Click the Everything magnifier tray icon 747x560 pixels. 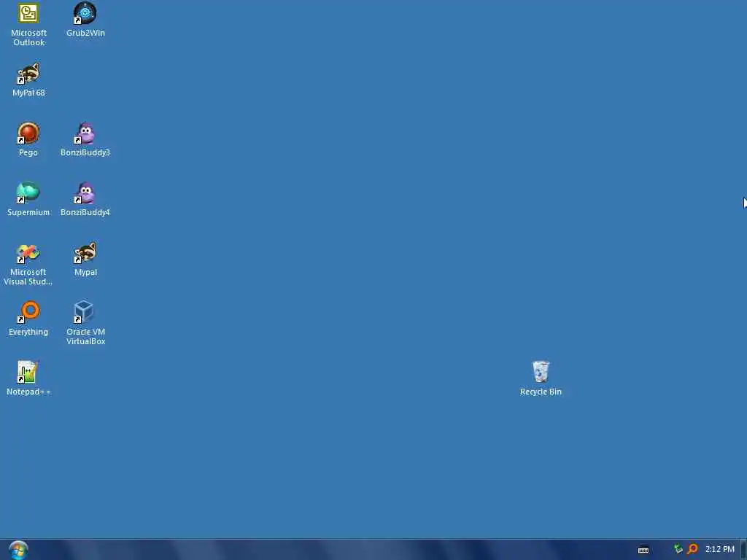[693, 549]
